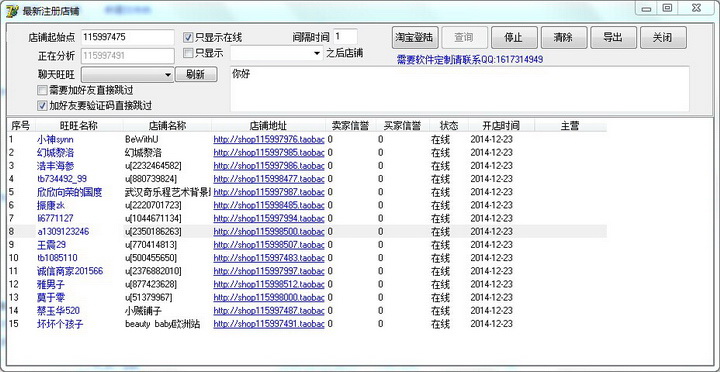Image resolution: width=720 pixels, height=372 pixels.
Task: Uncheck 加好友要验证码直接跳过 option
Action: click(x=42, y=106)
